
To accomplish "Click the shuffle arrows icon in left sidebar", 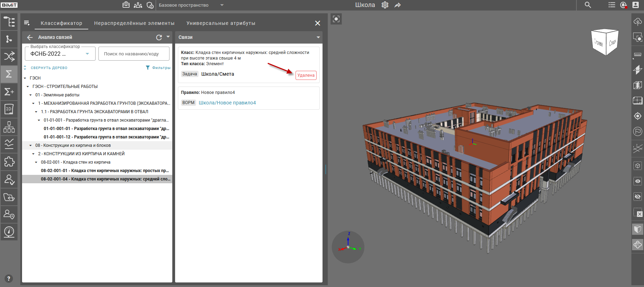I will click(9, 56).
